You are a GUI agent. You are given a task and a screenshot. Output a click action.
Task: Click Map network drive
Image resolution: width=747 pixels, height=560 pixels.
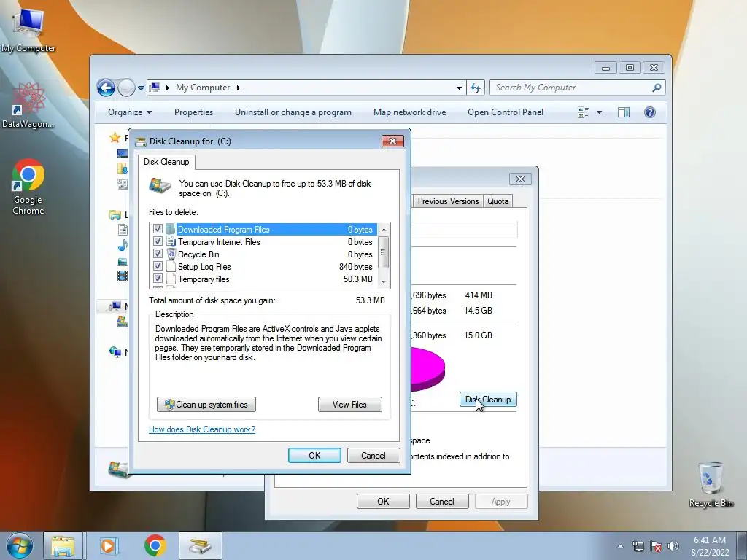click(x=410, y=112)
